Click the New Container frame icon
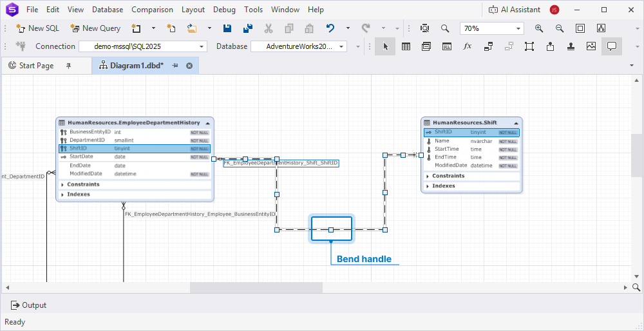644x331 pixels. [529, 46]
